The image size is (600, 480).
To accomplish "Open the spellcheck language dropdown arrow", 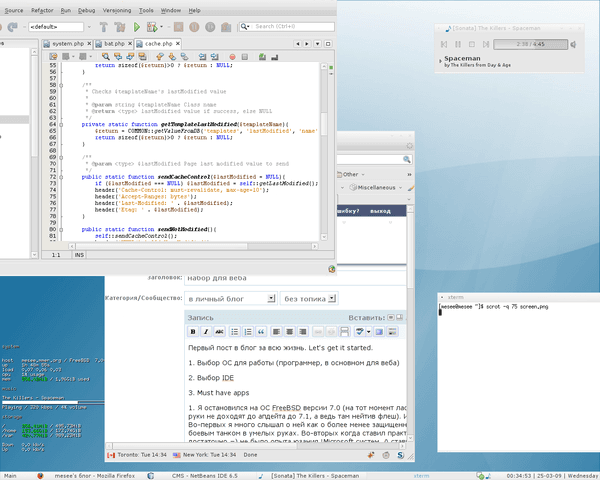I will (x=368, y=331).
